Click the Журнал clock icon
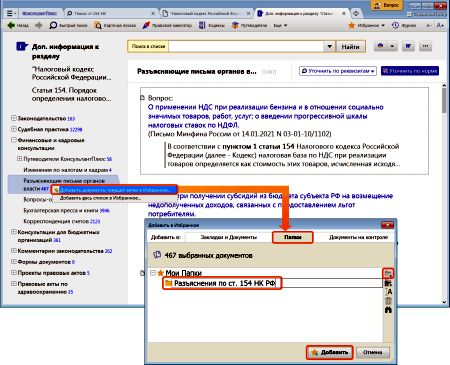Viewport: 450px width, 365px height. pyautogui.click(x=395, y=25)
